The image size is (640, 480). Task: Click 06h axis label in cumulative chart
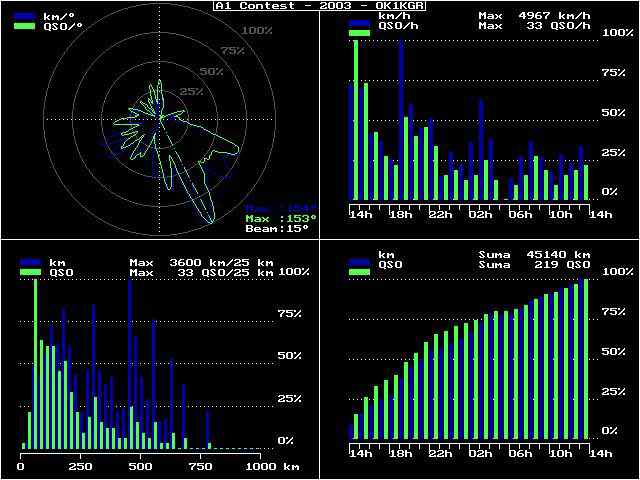[x=521, y=453]
